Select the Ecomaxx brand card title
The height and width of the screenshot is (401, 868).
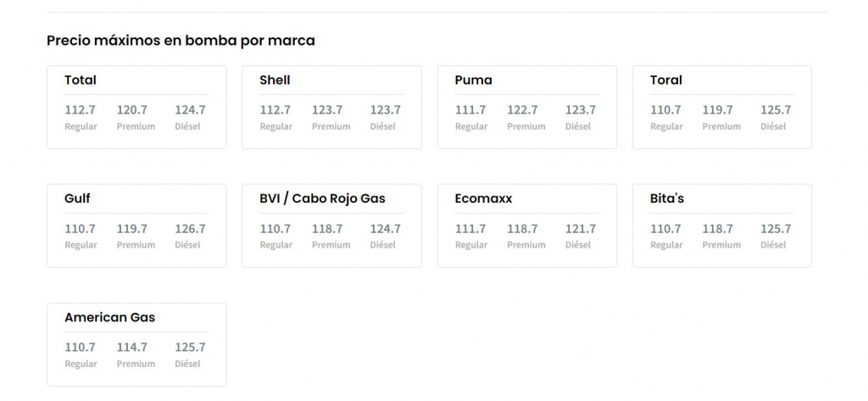(x=483, y=198)
